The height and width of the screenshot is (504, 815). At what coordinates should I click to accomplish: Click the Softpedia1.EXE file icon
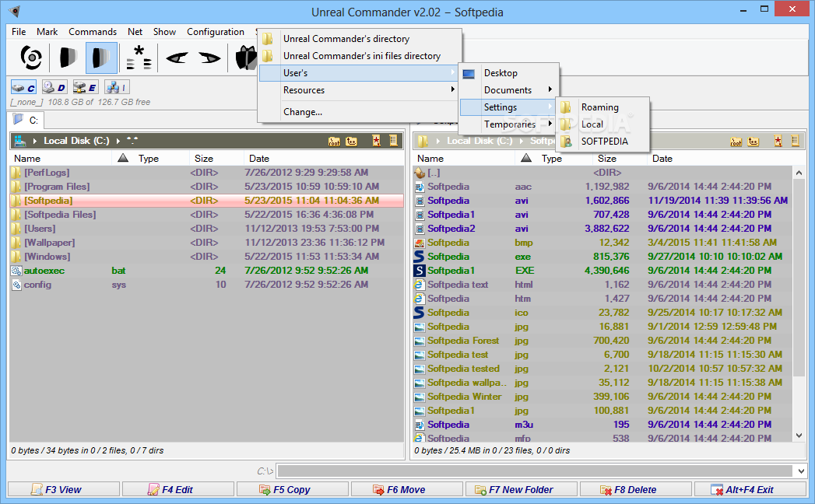pos(419,271)
